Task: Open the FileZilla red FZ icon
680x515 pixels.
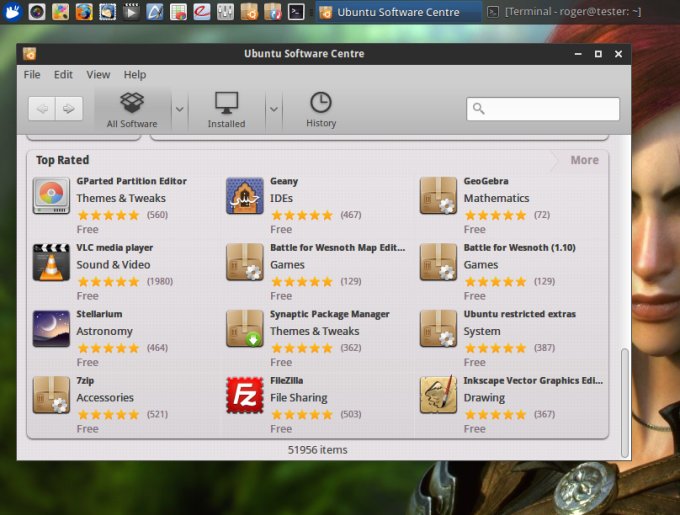Action: pos(245,395)
